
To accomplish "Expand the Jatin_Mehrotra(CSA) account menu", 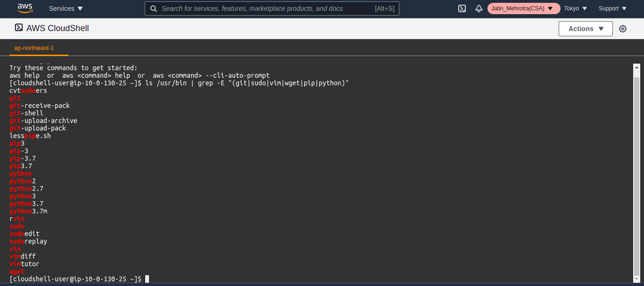I will 524,8.
